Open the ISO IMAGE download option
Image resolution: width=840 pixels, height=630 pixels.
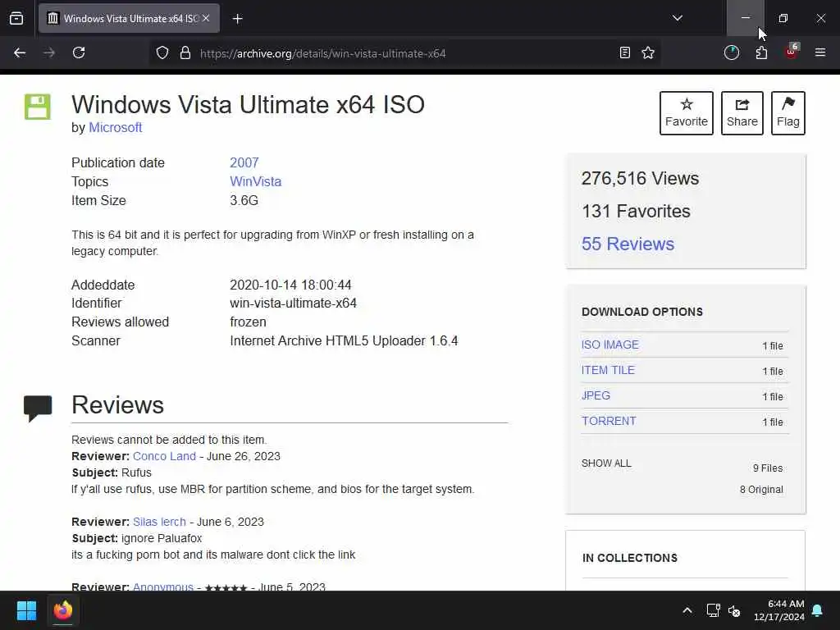(610, 345)
